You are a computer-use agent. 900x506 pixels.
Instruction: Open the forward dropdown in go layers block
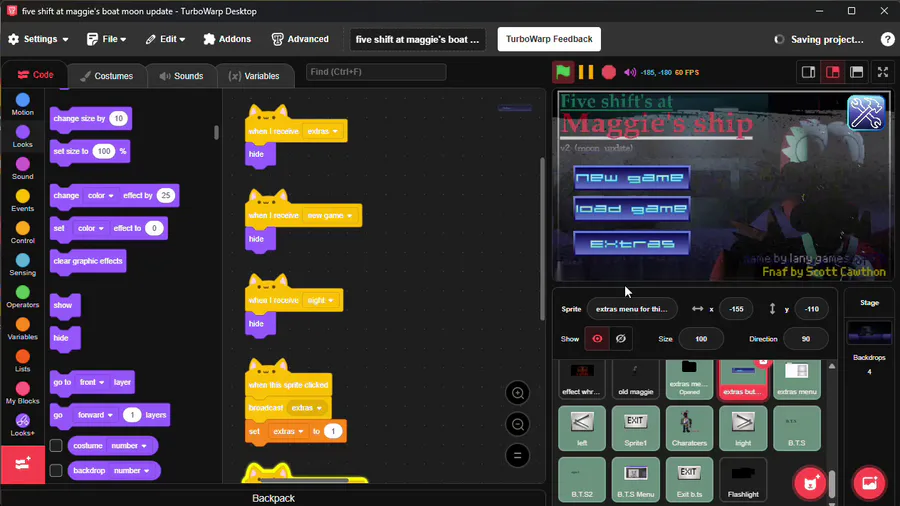95,415
